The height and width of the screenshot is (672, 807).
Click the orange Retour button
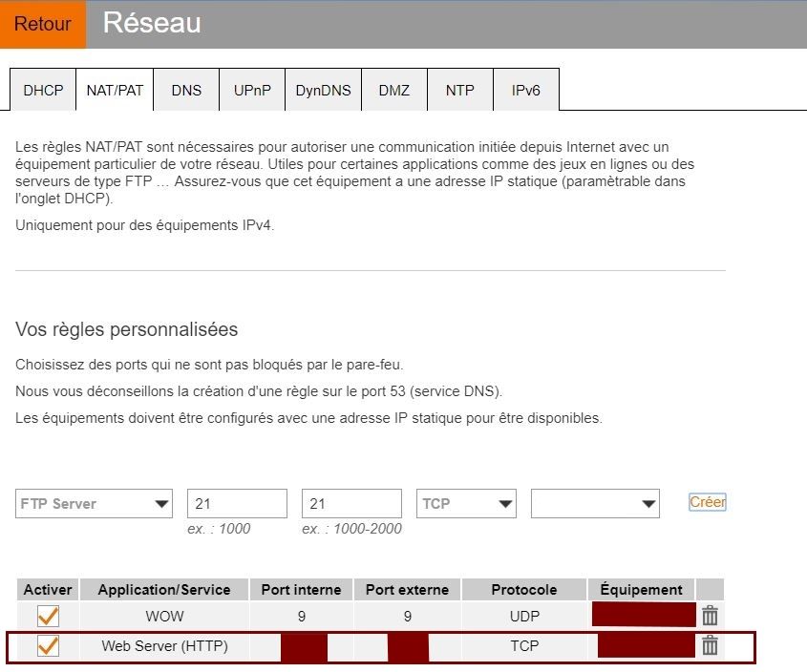43,25
